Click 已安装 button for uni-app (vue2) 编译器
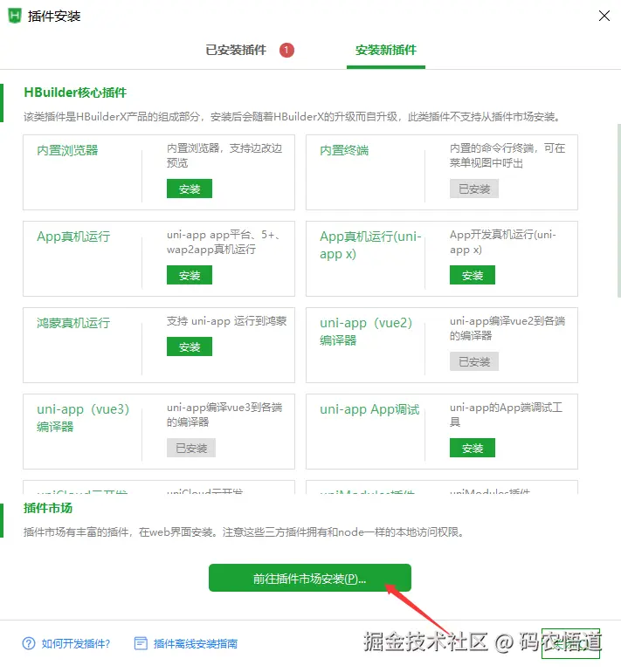Image resolution: width=621 pixels, height=672 pixels. [x=474, y=361]
